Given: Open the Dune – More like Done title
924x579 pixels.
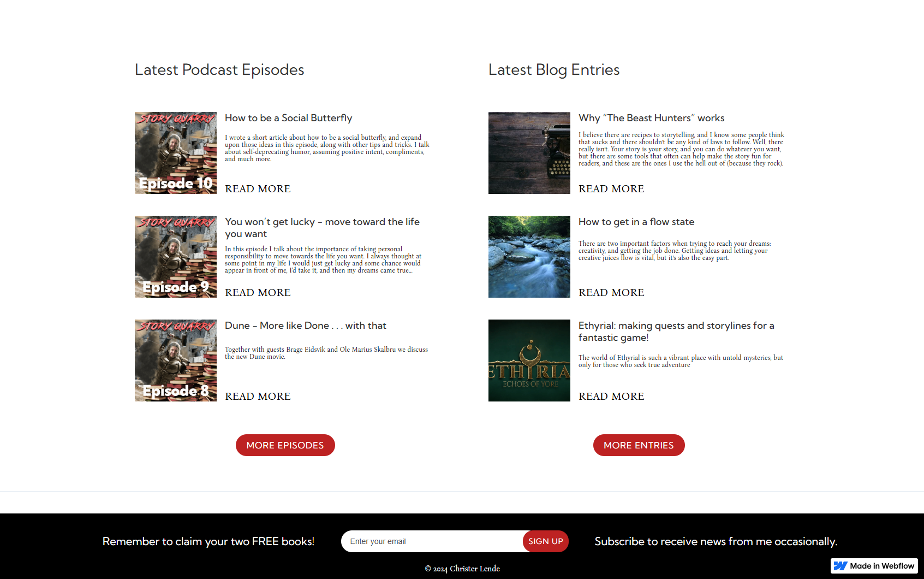Looking at the screenshot, I should click(x=306, y=326).
